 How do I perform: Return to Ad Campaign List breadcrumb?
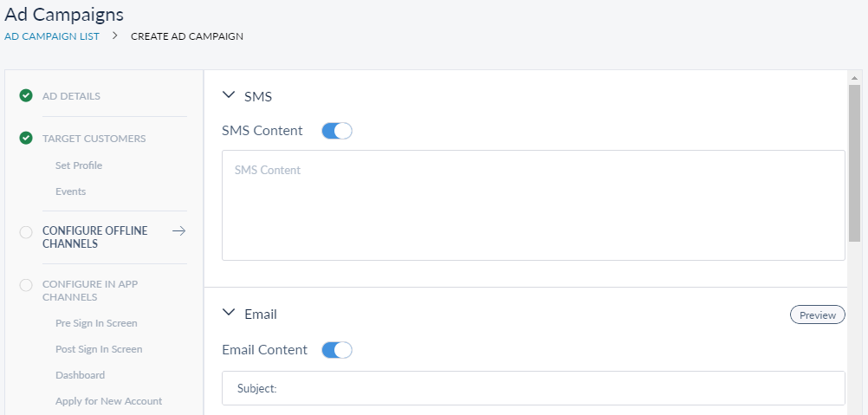(52, 36)
